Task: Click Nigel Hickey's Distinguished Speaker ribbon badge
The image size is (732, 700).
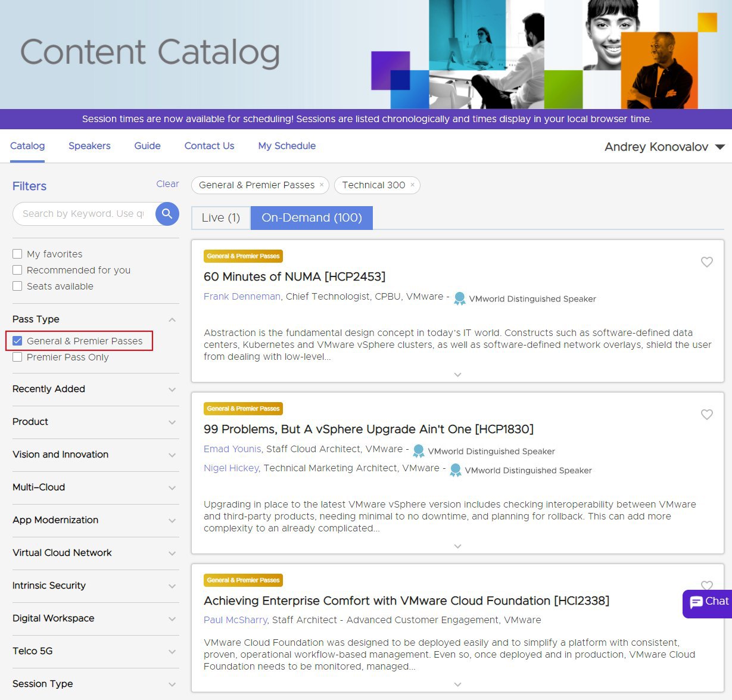Action: tap(456, 470)
